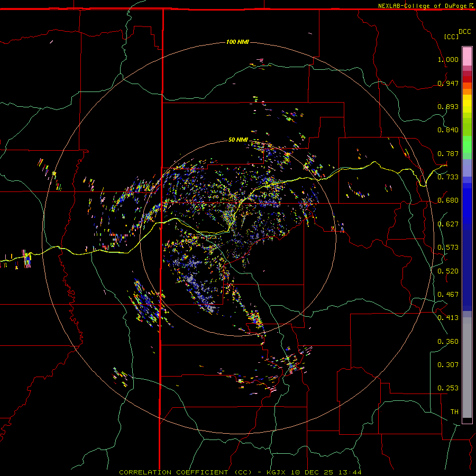Viewport: 476px width, 476px height.
Task: Click the DCC legend heading
Action: pos(464,32)
